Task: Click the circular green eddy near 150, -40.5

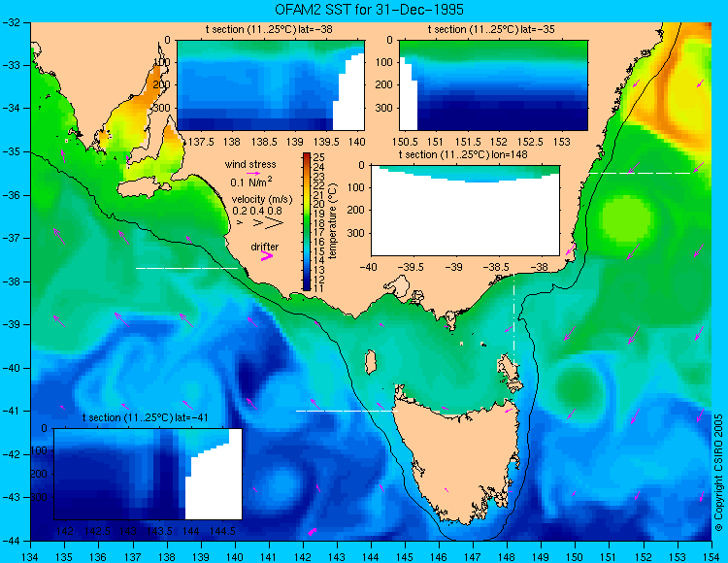Action: (579, 387)
